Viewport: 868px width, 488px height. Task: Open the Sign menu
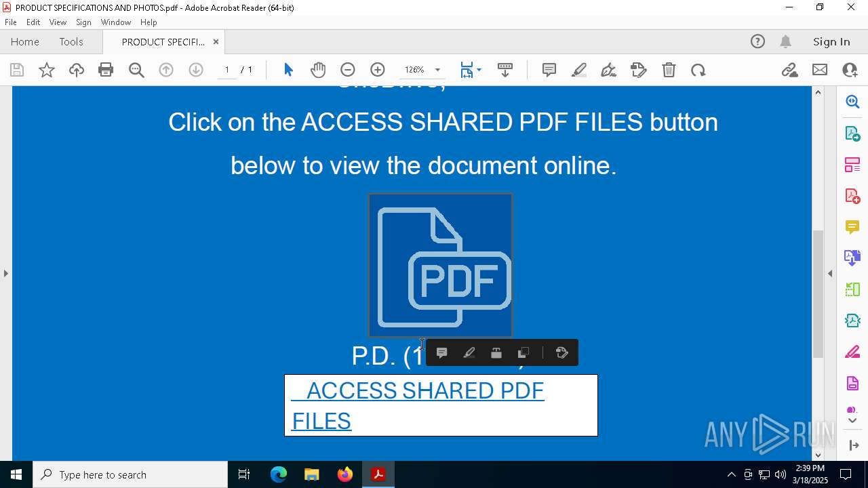(x=83, y=22)
